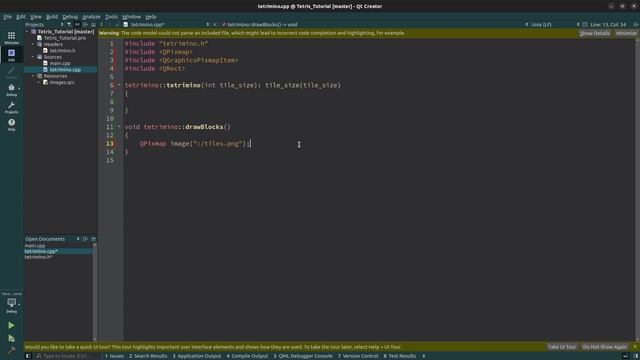The height and width of the screenshot is (360, 640).
Task: Switch to the Welcome mode
Action: pyautogui.click(x=11, y=38)
